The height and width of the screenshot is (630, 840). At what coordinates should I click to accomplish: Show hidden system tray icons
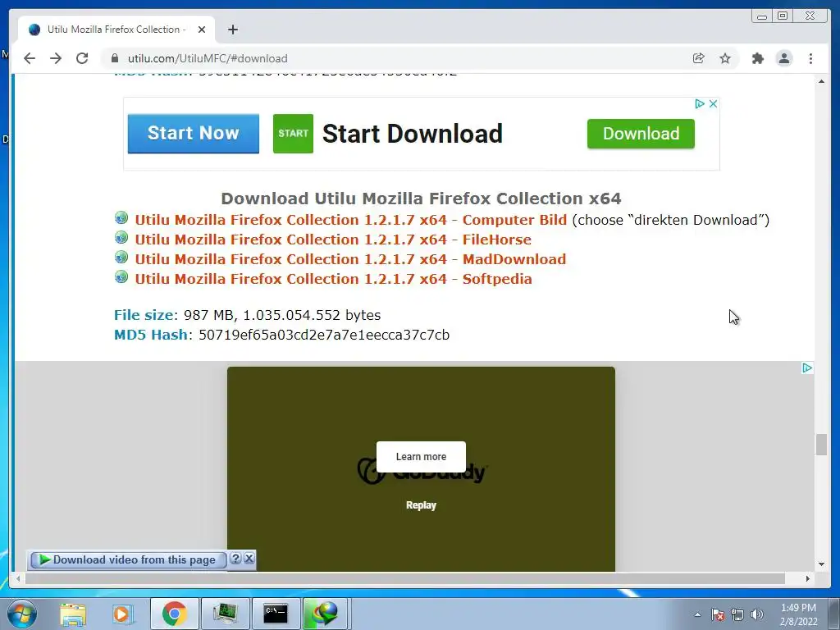tap(697, 614)
